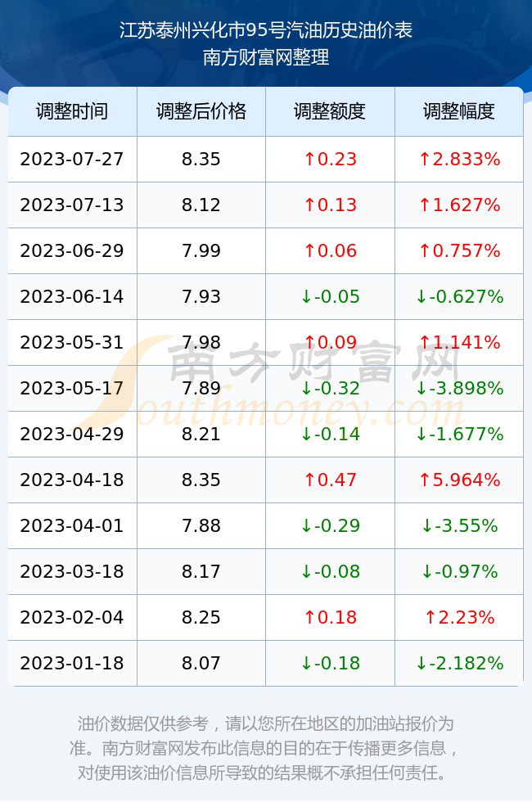Click the 油价数据仅供参考 disclaimer paragraph
The height and width of the screenshot is (802, 532).
(x=266, y=748)
